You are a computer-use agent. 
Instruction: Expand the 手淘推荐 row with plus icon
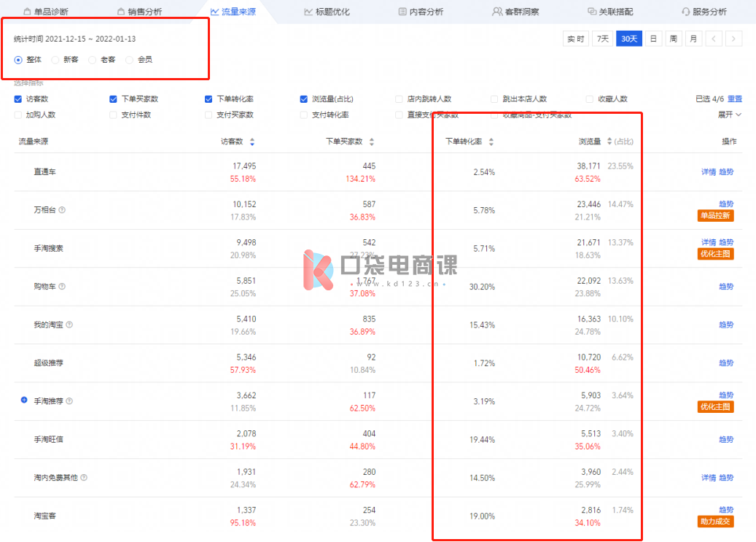pos(24,400)
